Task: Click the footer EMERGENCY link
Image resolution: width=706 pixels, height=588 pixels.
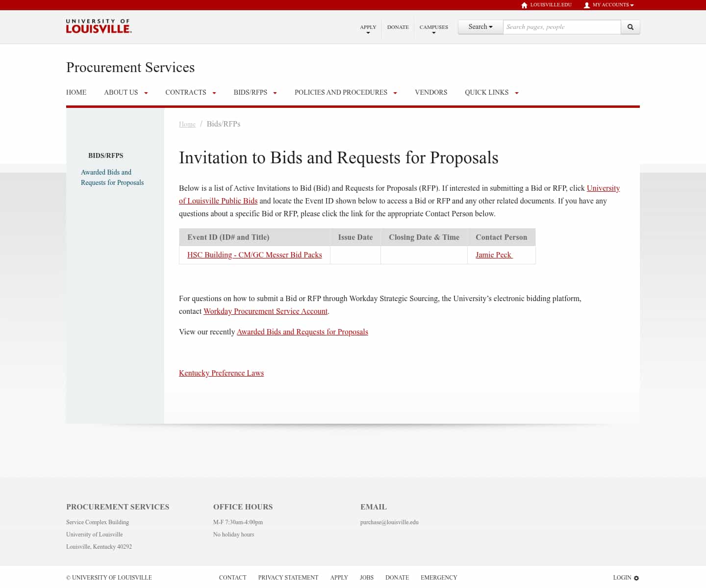Action: [439, 578]
